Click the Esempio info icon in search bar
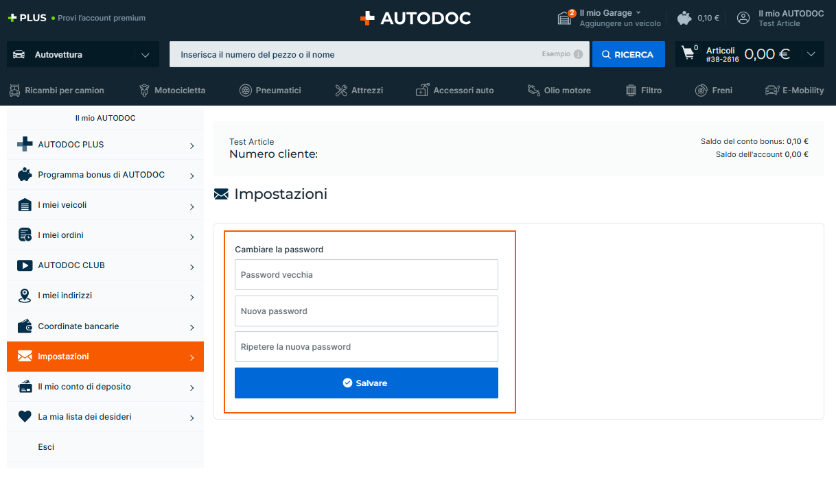The width and height of the screenshot is (836, 504). 578,54
